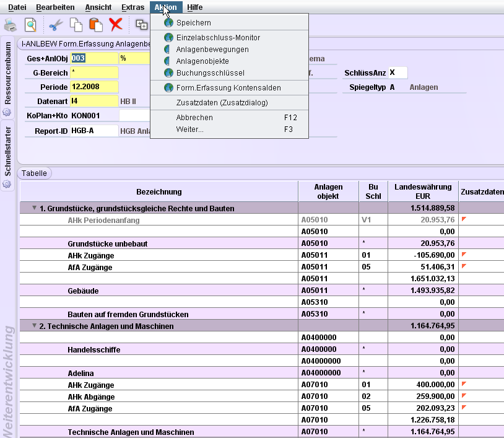Select the Tabelle tab
Screen dimensions: 504x438
pyautogui.click(x=34, y=173)
